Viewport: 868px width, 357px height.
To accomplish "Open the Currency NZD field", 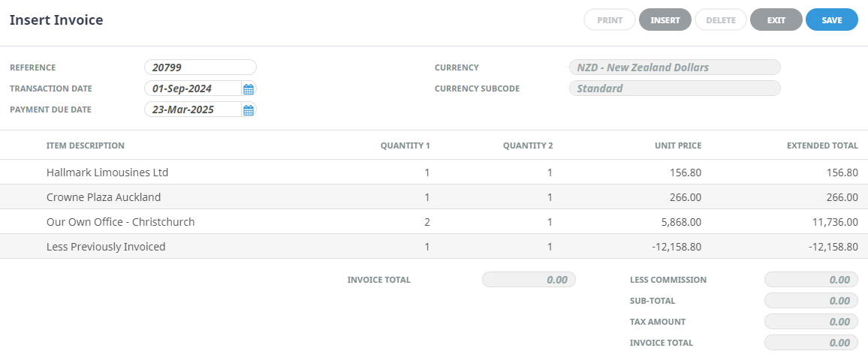I will pyautogui.click(x=674, y=67).
